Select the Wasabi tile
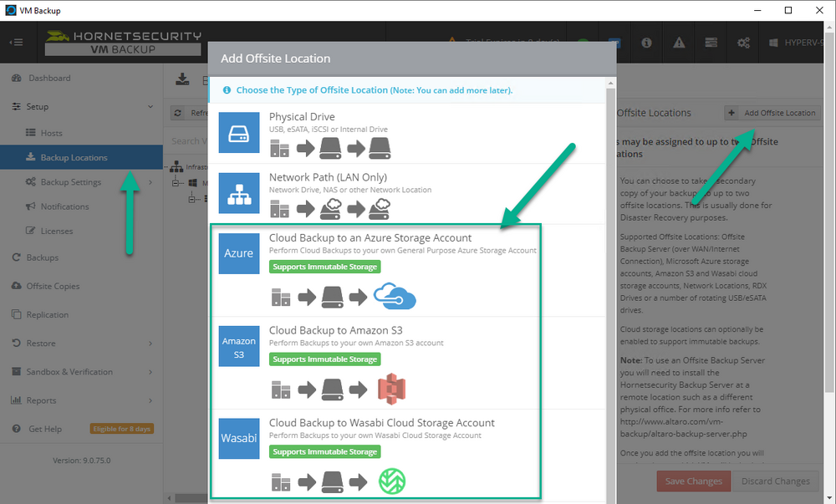 pyautogui.click(x=239, y=439)
